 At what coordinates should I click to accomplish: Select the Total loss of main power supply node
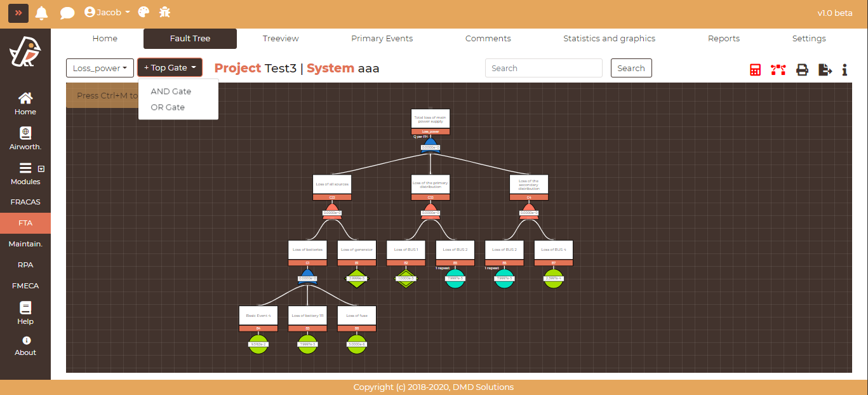(x=430, y=119)
